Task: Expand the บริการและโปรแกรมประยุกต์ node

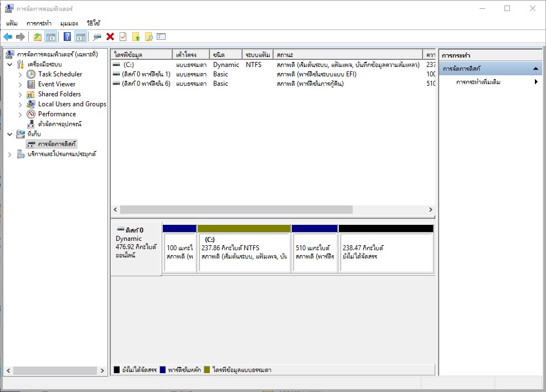Action: point(10,154)
